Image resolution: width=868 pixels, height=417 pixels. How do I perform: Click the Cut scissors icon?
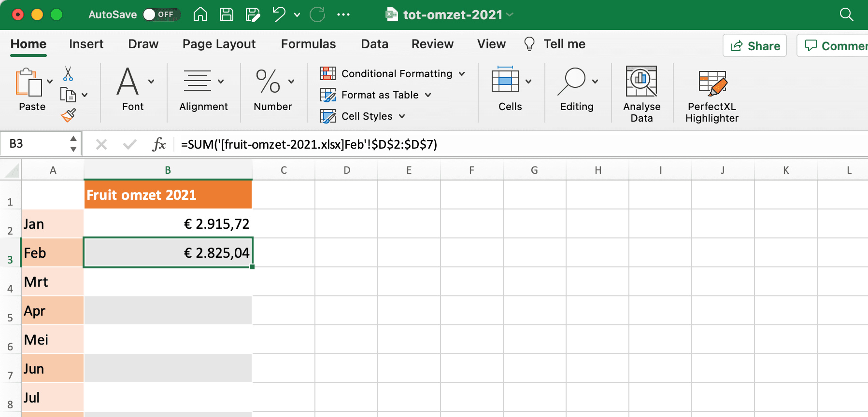click(x=68, y=73)
